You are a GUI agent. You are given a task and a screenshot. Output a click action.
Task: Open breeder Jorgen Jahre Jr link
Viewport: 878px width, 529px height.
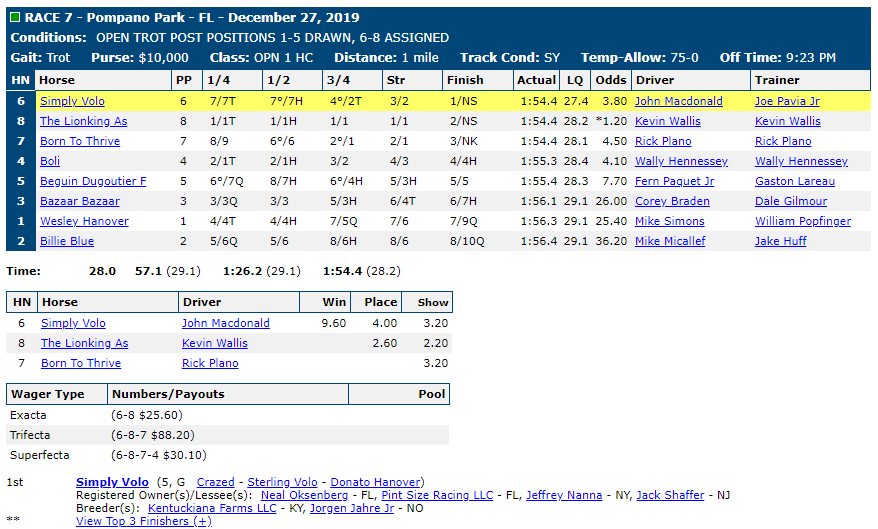tap(352, 508)
